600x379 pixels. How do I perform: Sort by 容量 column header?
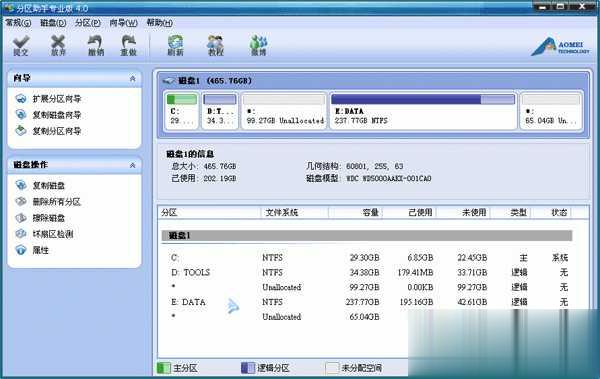tap(355, 212)
